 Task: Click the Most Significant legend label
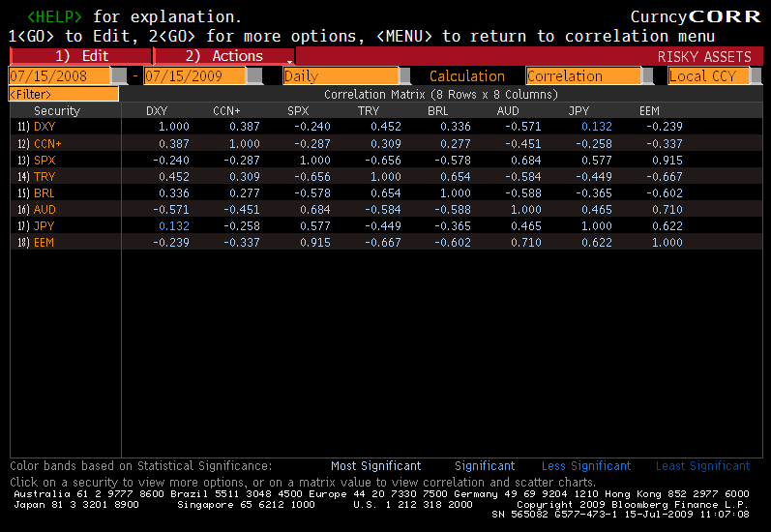tap(376, 466)
